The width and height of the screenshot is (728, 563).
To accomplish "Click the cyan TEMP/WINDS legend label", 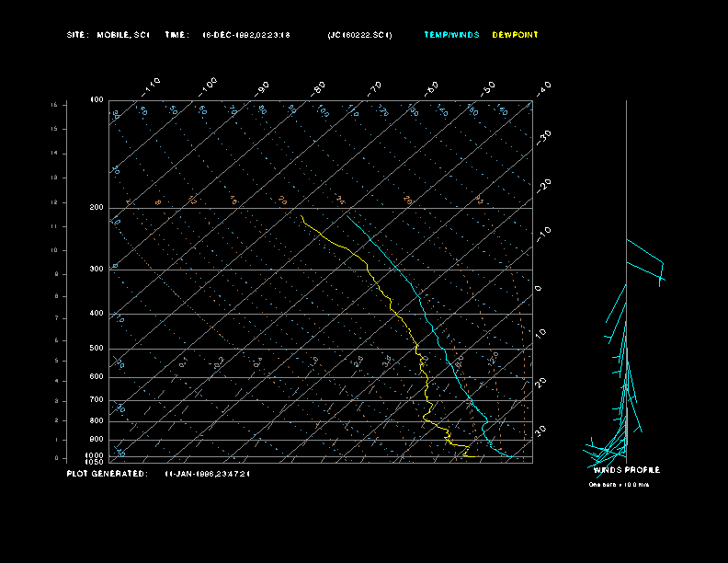I will point(451,35).
